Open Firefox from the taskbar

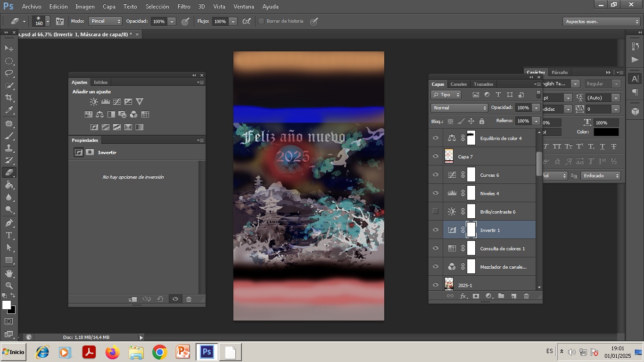[x=113, y=352]
